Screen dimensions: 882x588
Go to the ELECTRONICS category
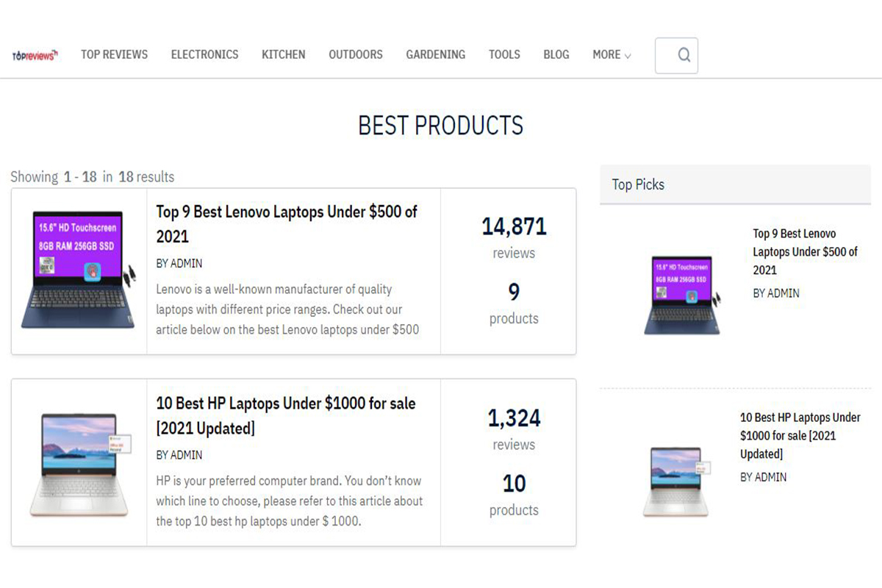204,54
